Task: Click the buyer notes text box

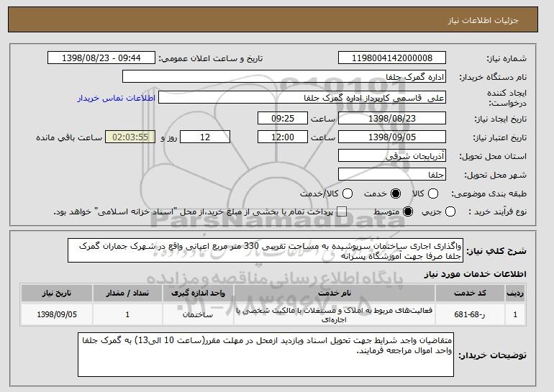Action: tap(265, 355)
